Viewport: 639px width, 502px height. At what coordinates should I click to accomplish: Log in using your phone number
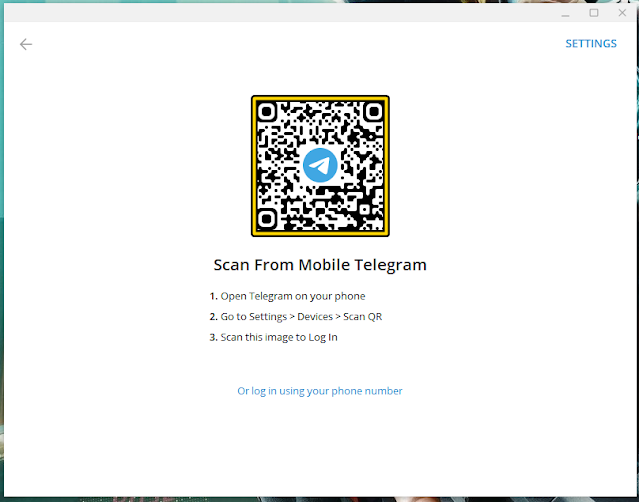click(320, 391)
